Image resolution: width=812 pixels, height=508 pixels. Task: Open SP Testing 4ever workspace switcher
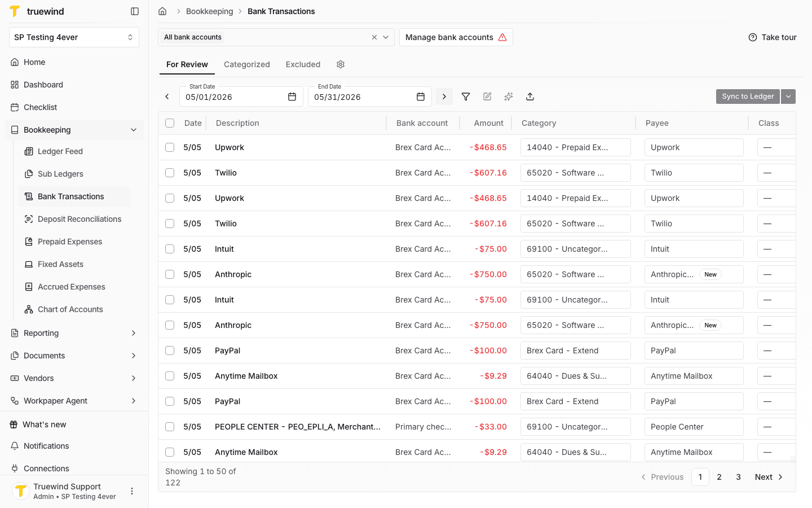tap(74, 37)
